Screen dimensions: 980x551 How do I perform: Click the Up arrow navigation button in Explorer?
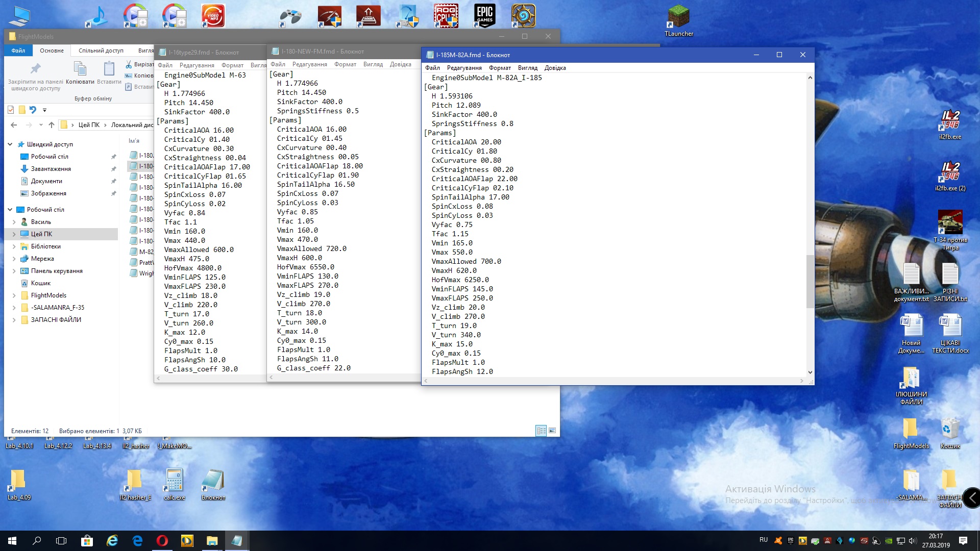pos(51,125)
